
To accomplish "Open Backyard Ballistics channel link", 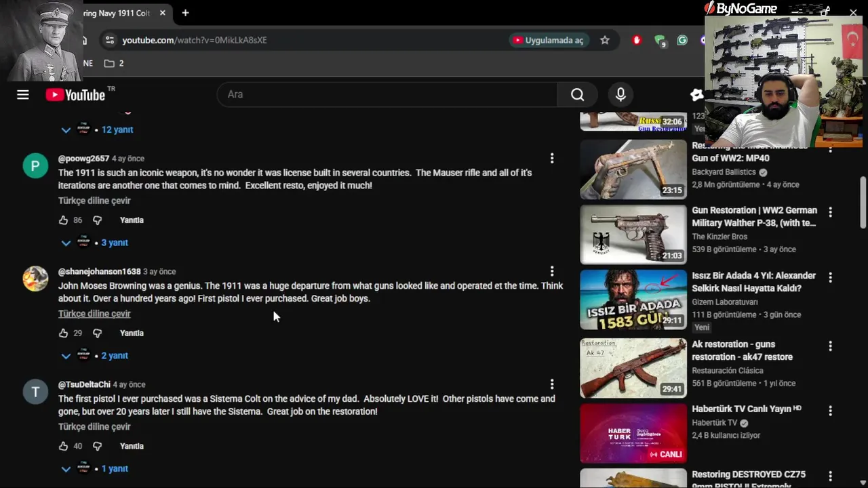I will click(724, 172).
